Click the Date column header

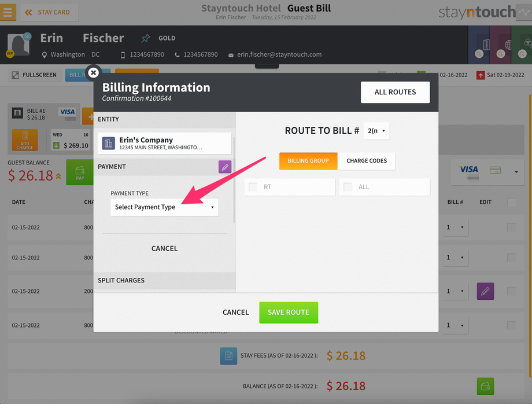19,202
